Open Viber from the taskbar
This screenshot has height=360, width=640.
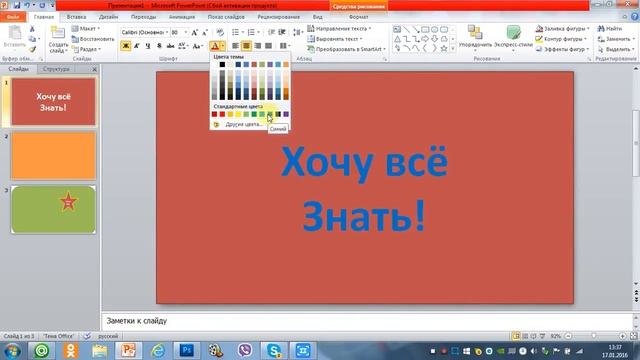click(245, 350)
